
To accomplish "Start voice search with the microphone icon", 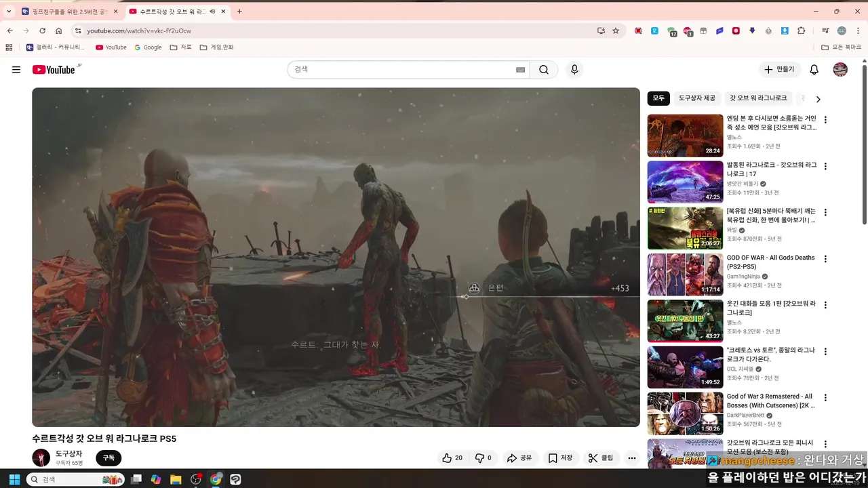I will [x=574, y=70].
